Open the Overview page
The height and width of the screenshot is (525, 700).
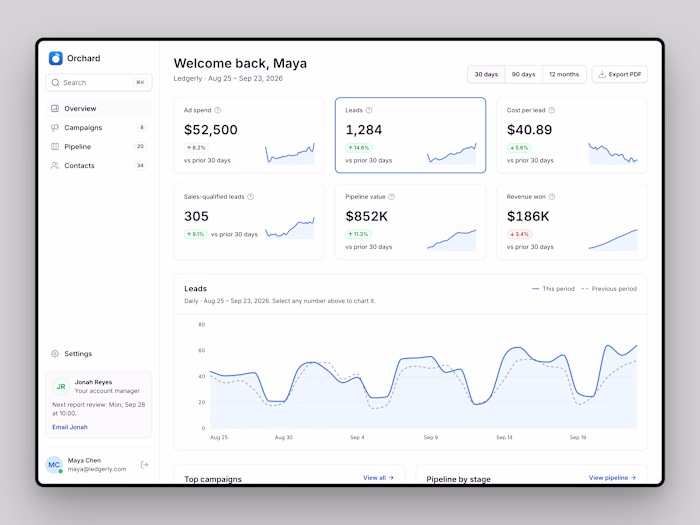coord(99,108)
